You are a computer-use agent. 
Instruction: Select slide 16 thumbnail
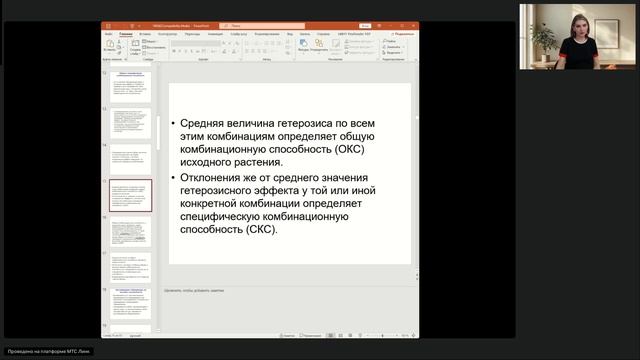(x=131, y=231)
